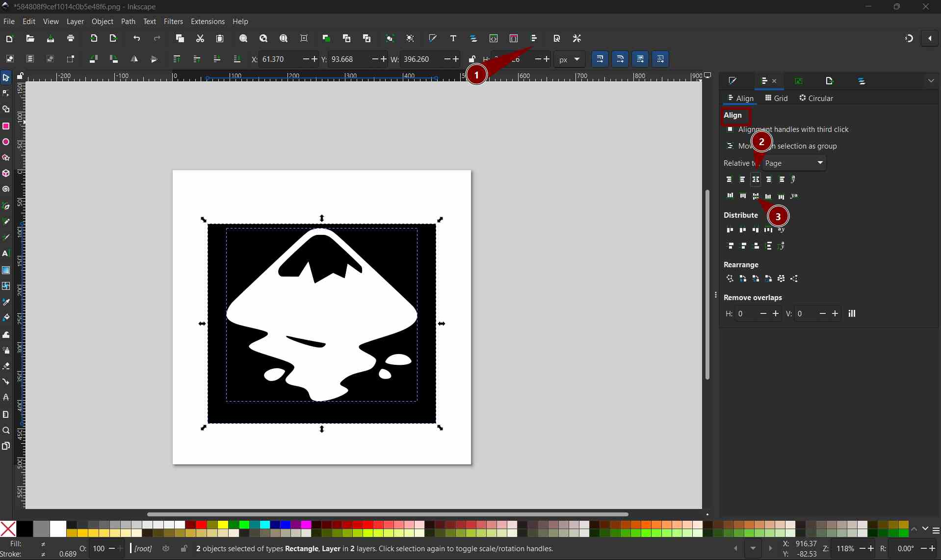This screenshot has height=560, width=941.
Task: Center on horizontal axis align button
Action: tap(756, 196)
